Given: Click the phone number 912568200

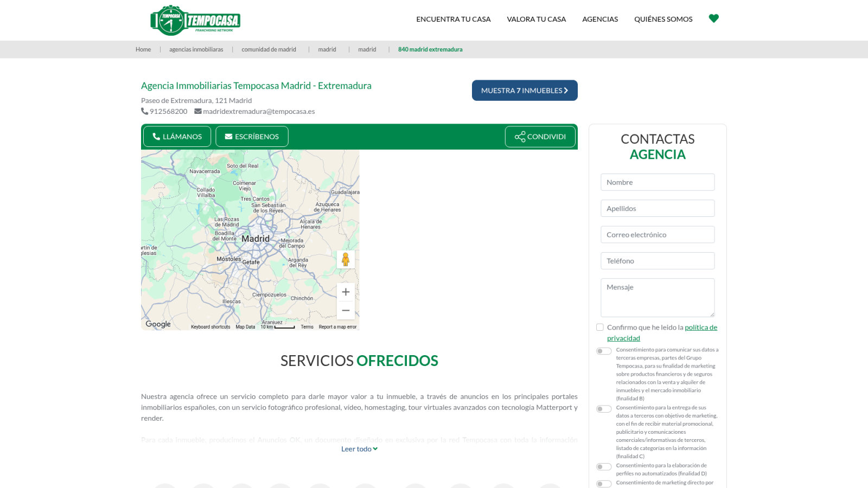Looking at the screenshot, I should tap(169, 111).
